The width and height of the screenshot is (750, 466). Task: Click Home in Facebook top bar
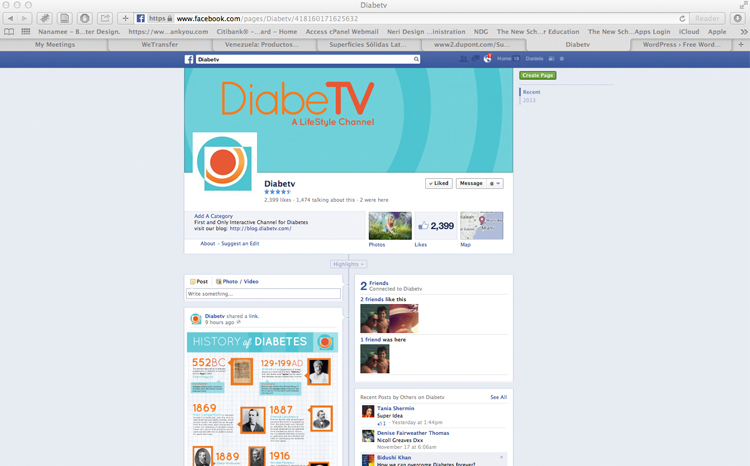(504, 58)
